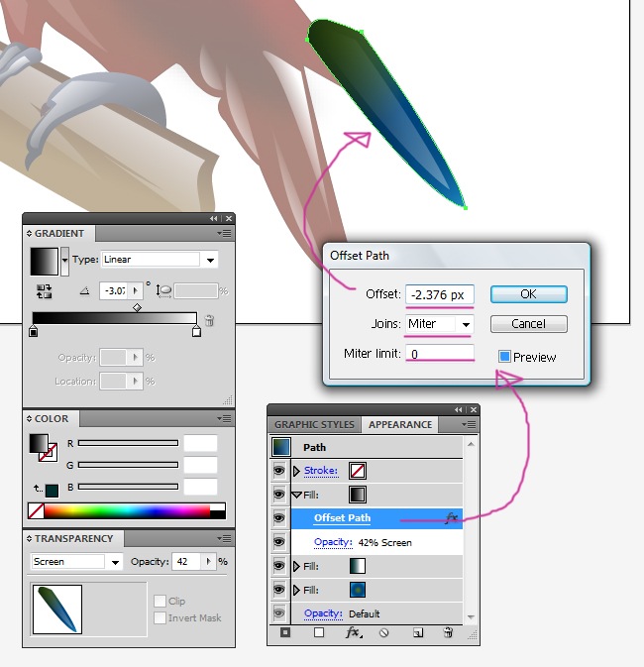644x667 pixels.
Task: Click Cancel in Offset Path dialog
Action: tap(528, 324)
